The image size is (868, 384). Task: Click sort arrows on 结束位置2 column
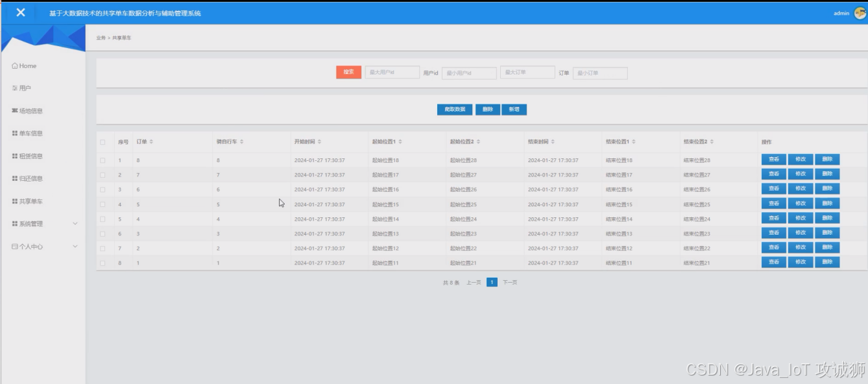(x=712, y=141)
